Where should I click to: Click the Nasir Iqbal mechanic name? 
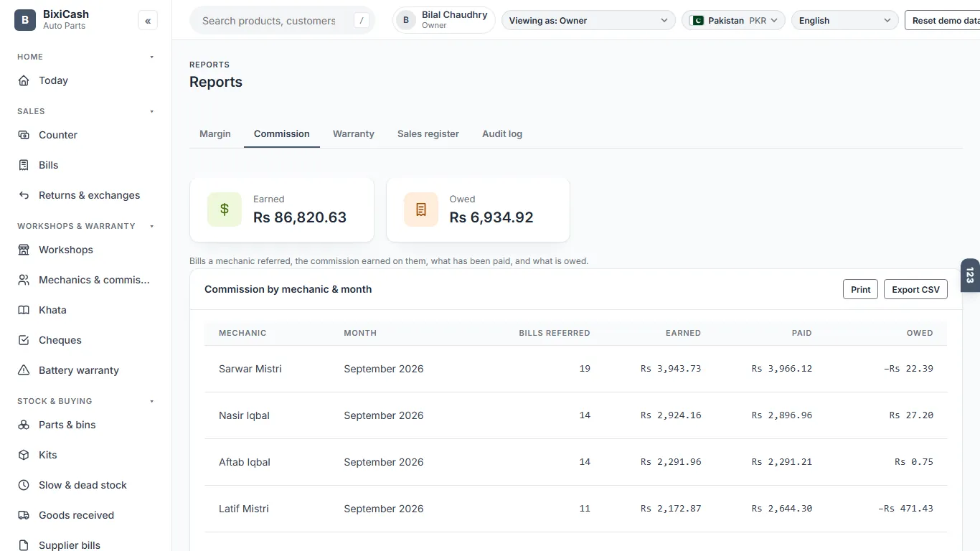pos(244,415)
